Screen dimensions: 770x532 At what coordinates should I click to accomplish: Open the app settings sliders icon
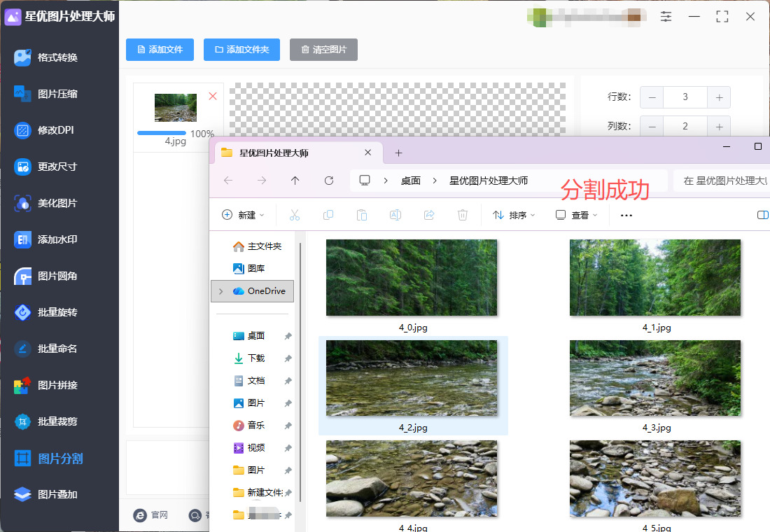point(666,17)
